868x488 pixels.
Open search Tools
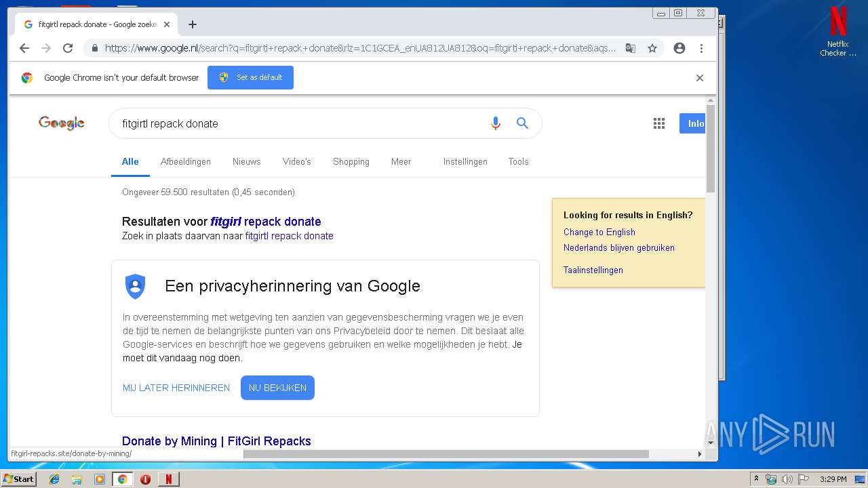tap(518, 162)
